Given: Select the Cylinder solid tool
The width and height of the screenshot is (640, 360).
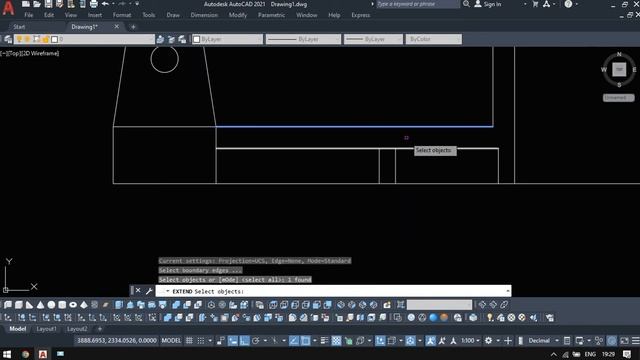Looking at the screenshot, I should 62,305.
